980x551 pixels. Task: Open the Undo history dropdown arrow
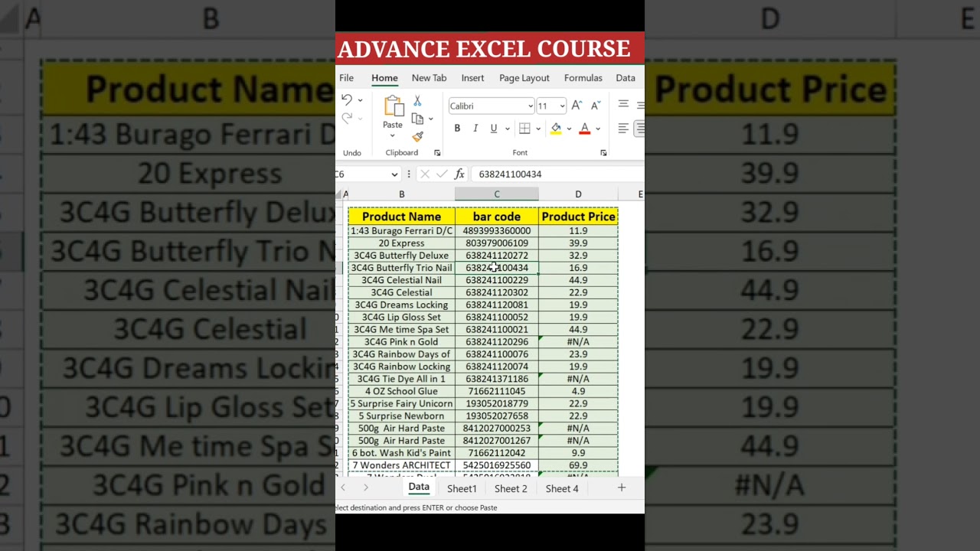[x=360, y=101]
